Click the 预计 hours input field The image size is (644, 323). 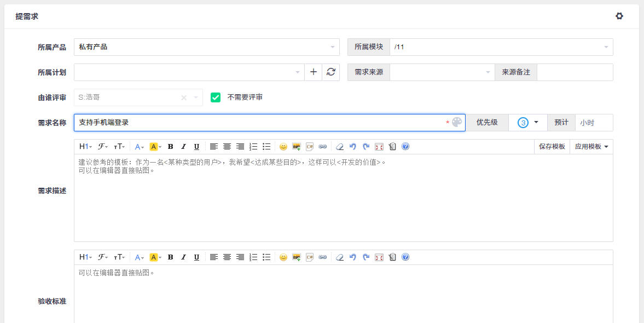[x=594, y=123]
